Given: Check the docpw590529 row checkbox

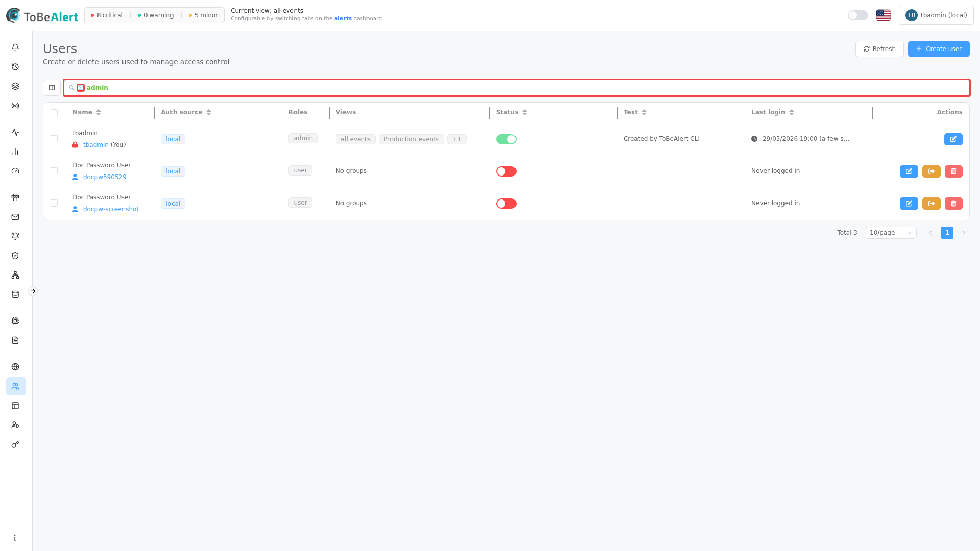Looking at the screenshot, I should coord(54,171).
